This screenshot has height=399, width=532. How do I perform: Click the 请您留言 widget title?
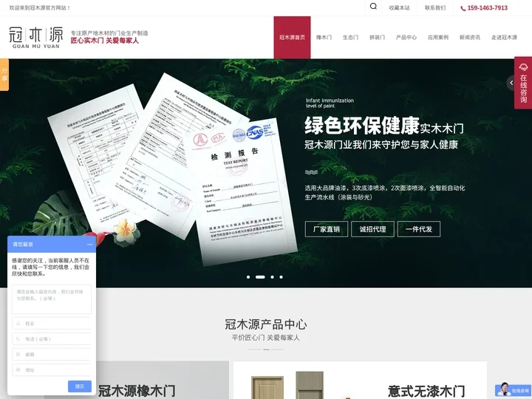click(23, 245)
